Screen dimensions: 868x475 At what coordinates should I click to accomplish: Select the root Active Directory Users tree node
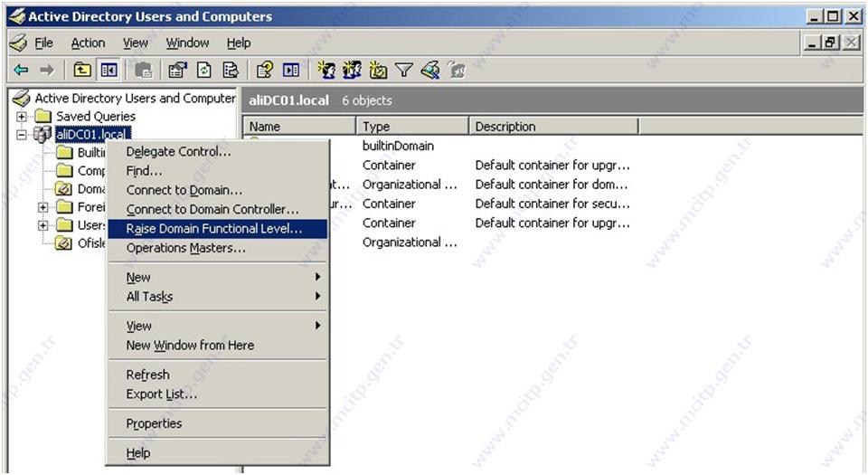click(x=135, y=98)
